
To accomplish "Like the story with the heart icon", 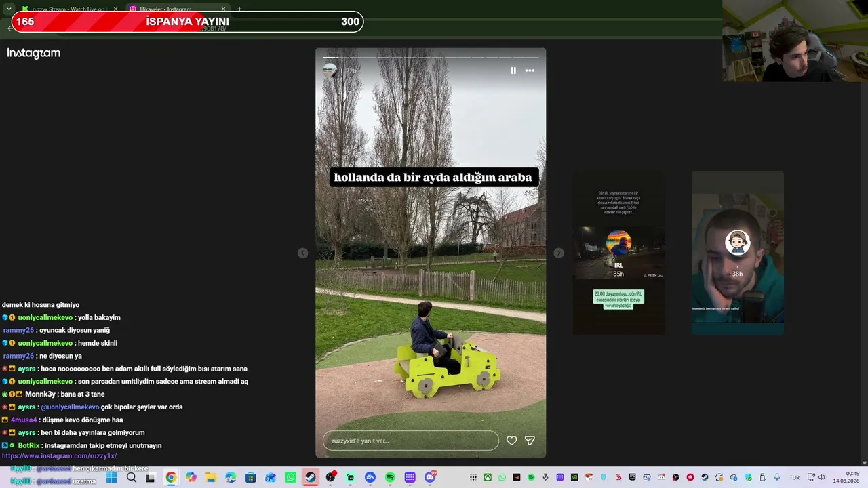I will point(512,441).
